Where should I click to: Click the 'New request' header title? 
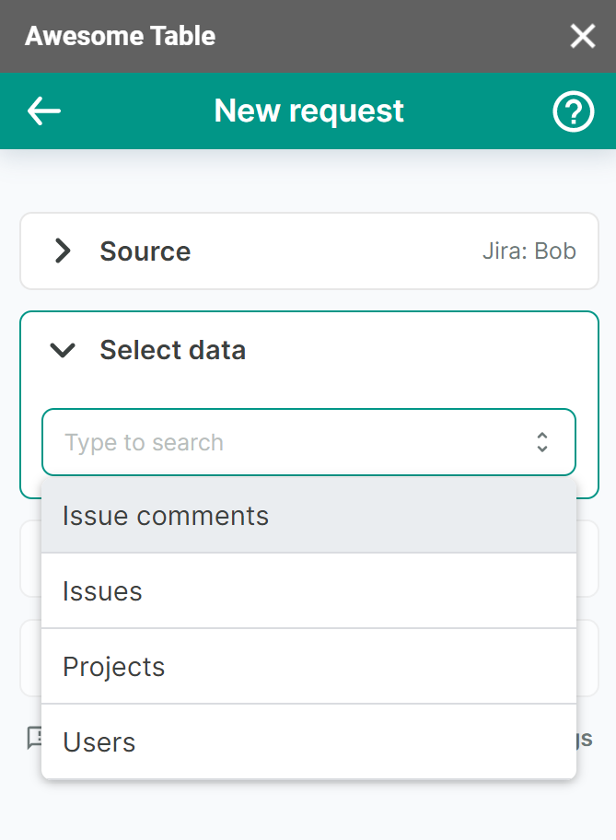tap(308, 111)
